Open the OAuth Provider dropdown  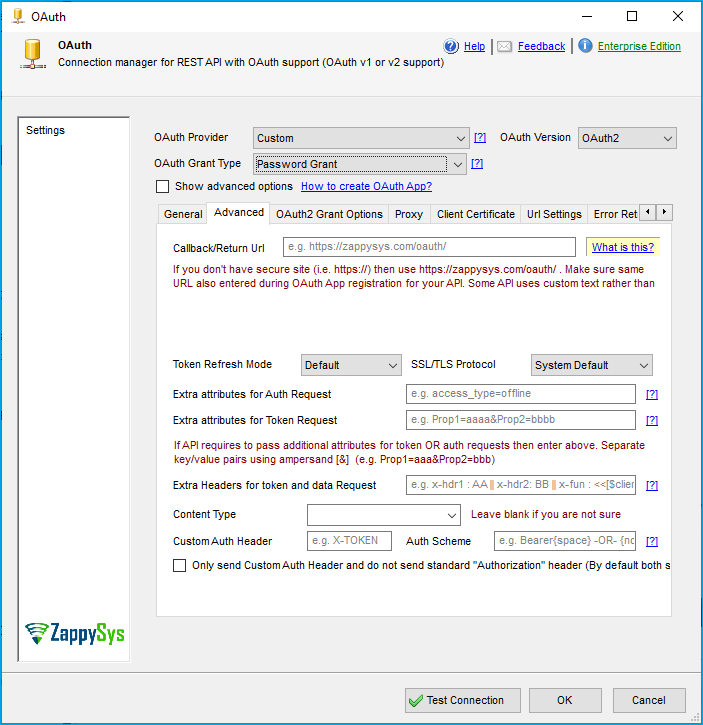point(361,138)
